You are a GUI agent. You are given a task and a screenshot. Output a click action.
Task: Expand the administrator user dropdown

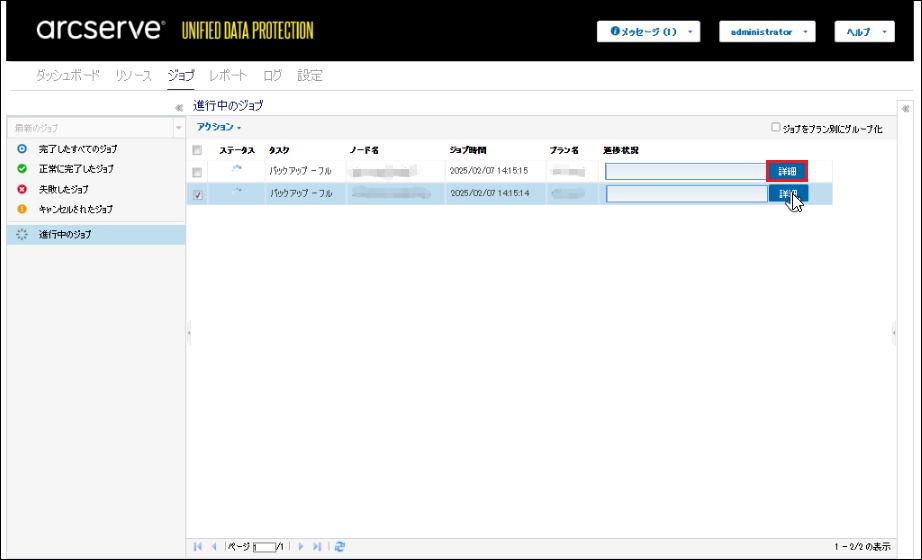tap(767, 32)
